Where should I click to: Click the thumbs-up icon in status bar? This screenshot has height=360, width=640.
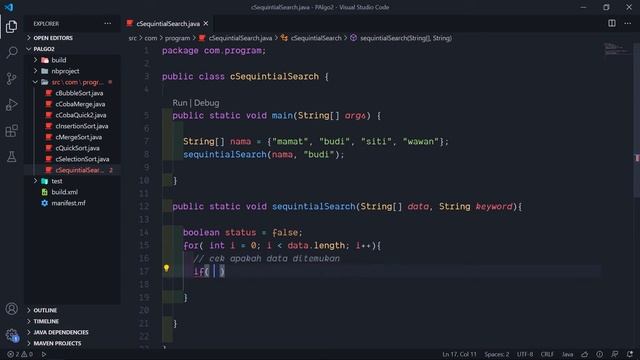click(584, 354)
